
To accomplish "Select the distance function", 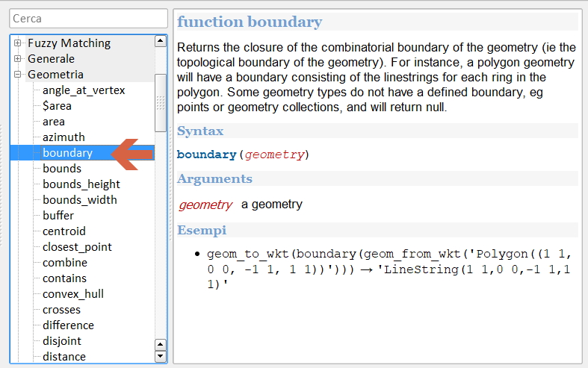I will (x=64, y=357).
